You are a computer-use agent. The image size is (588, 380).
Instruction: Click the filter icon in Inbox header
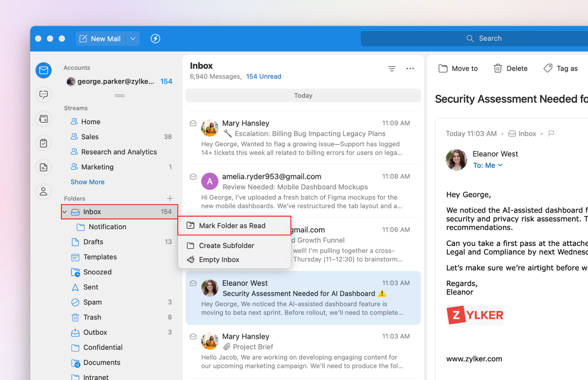click(392, 69)
